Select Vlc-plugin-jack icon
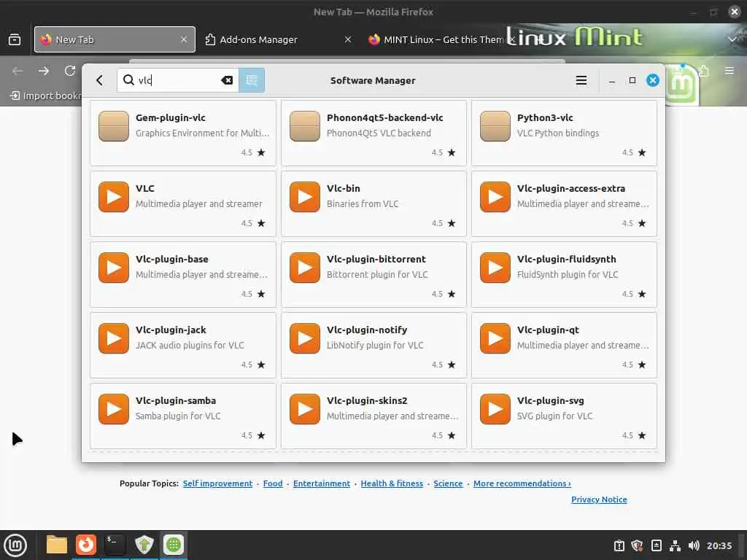This screenshot has width=747, height=560. click(x=114, y=338)
